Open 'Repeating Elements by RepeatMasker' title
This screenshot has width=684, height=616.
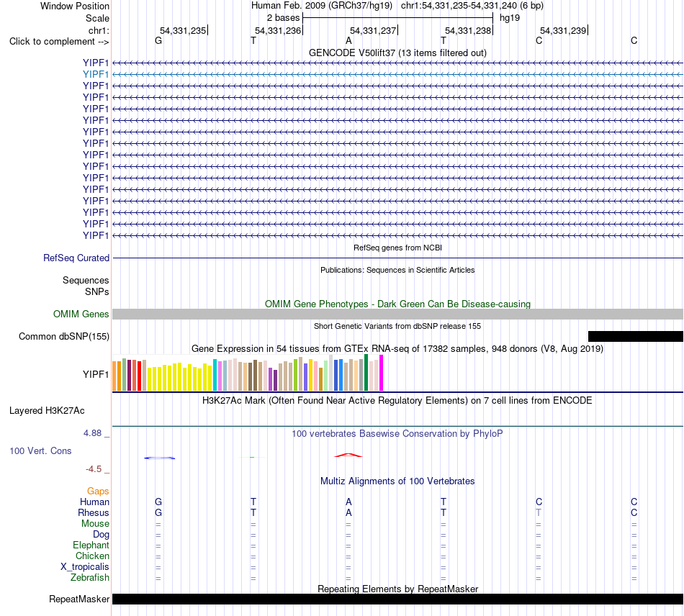(397, 589)
